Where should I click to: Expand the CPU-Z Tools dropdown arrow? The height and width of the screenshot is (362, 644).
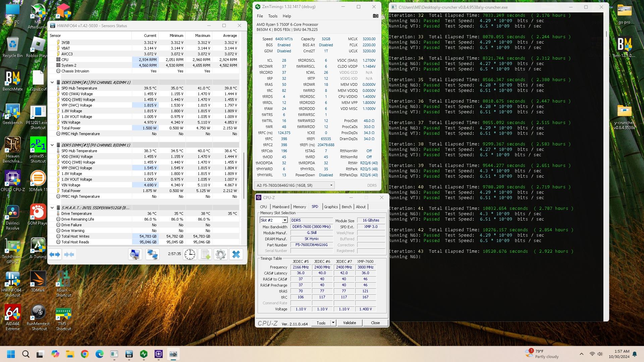[333, 323]
